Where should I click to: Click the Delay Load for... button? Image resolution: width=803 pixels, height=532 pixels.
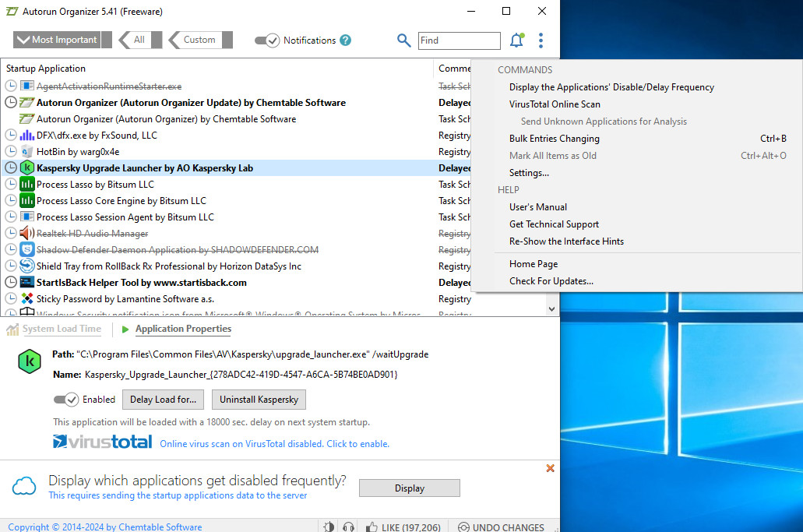pos(163,400)
